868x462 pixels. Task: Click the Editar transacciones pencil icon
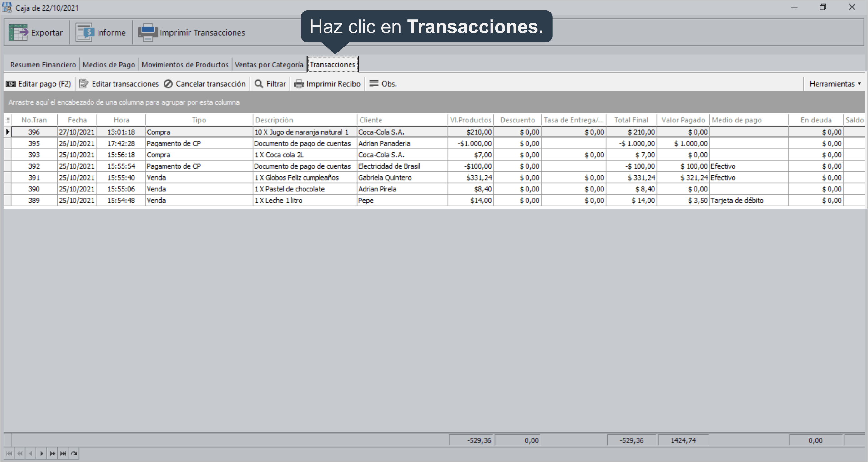tap(84, 84)
